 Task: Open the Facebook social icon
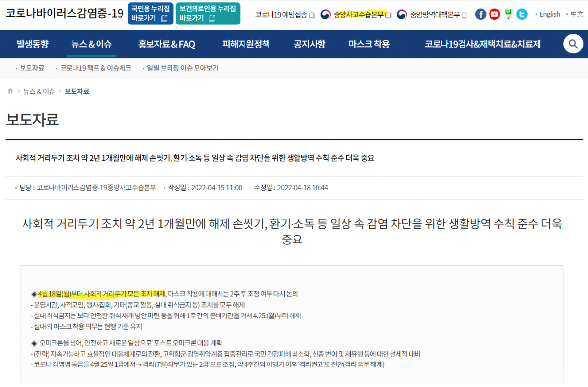point(481,14)
